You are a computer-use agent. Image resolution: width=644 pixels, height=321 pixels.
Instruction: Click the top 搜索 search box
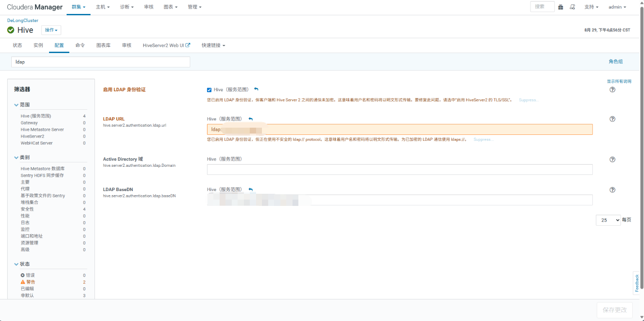coord(542,7)
